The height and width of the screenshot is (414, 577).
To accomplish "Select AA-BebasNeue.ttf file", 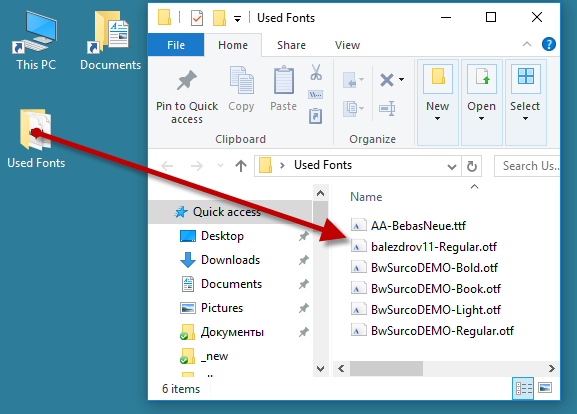I will click(x=408, y=225).
